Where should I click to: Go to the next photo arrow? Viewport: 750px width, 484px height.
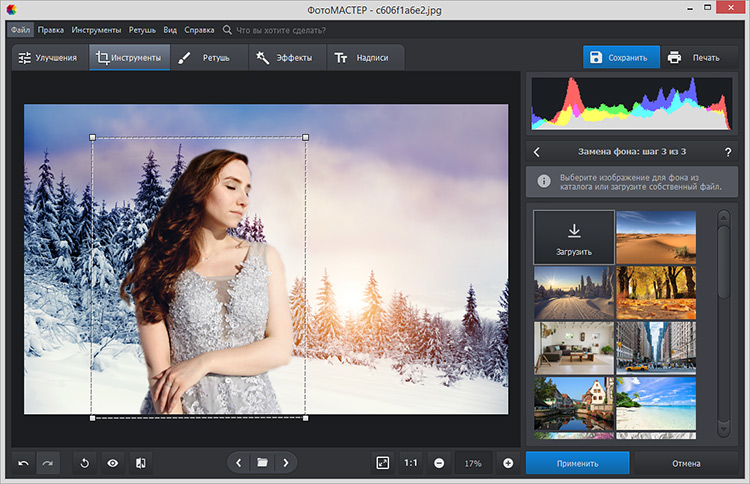tap(286, 463)
